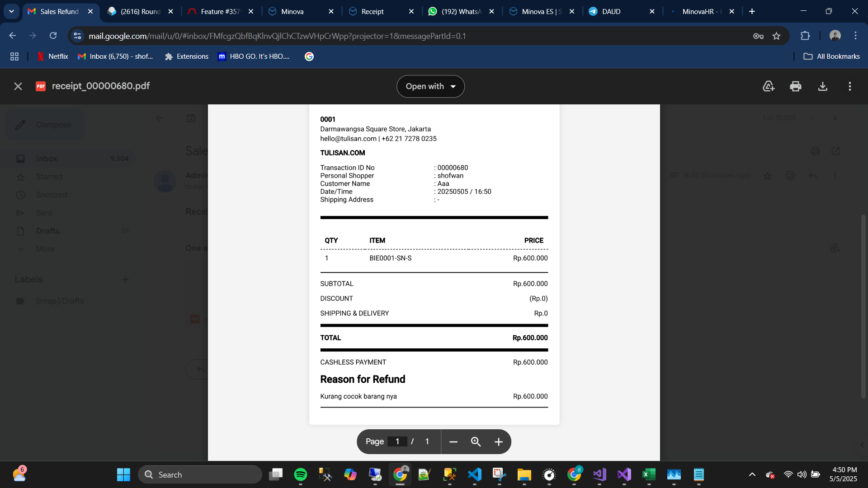Switch to the MinovaHR tab
This screenshot has width=868, height=488.
tap(702, 11)
